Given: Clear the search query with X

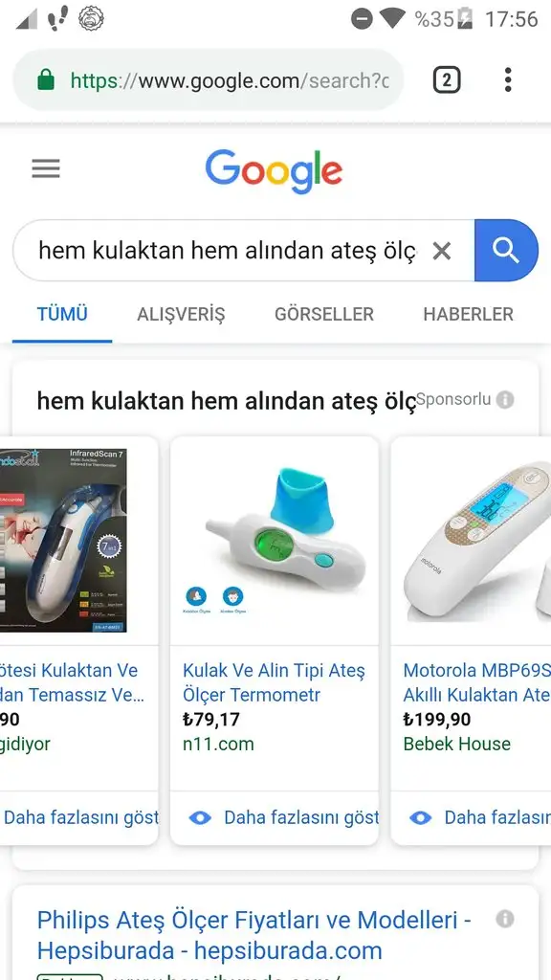Looking at the screenshot, I should click(442, 252).
